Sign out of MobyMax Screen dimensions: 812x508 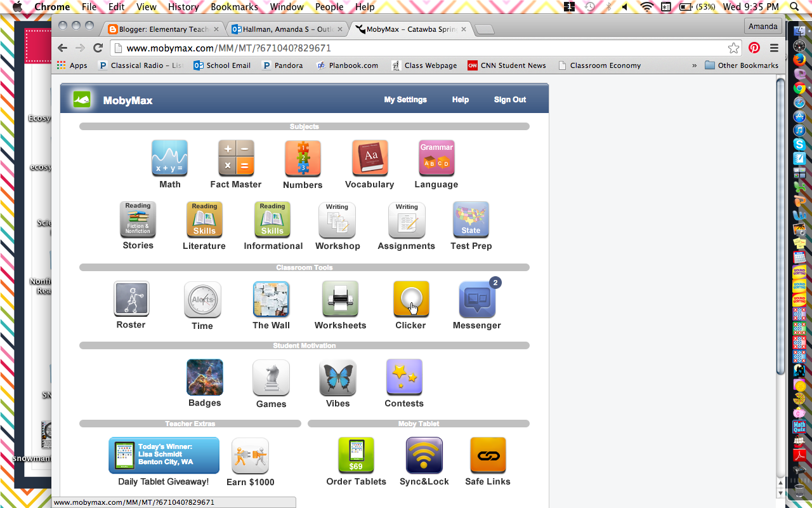click(509, 100)
